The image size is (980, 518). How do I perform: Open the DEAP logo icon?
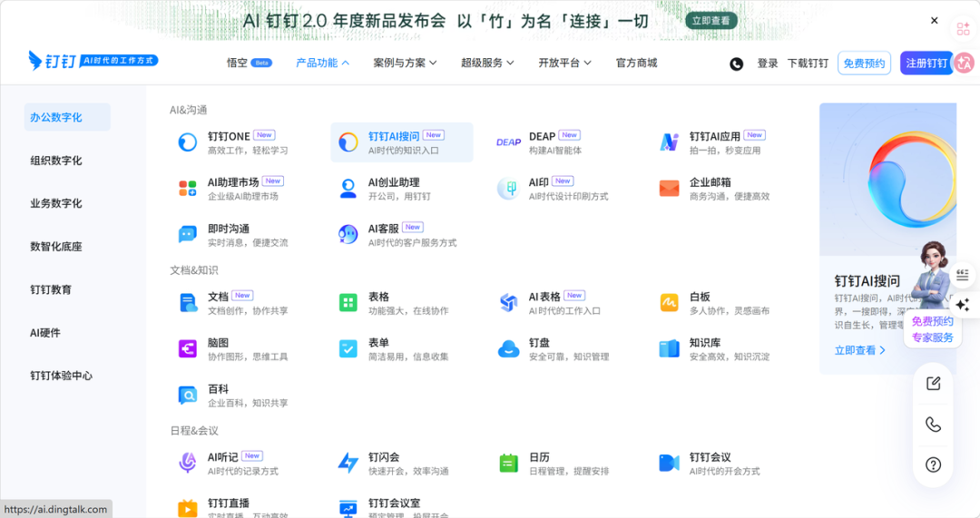(509, 142)
